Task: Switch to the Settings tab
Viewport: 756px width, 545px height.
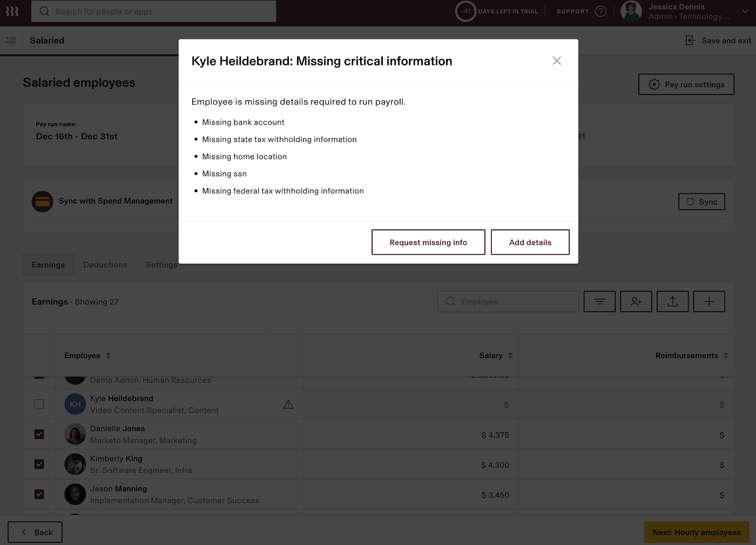Action: pos(161,265)
